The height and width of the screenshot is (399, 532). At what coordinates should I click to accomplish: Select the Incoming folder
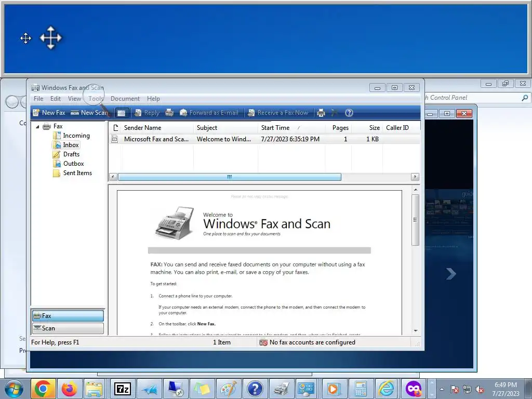(x=76, y=136)
